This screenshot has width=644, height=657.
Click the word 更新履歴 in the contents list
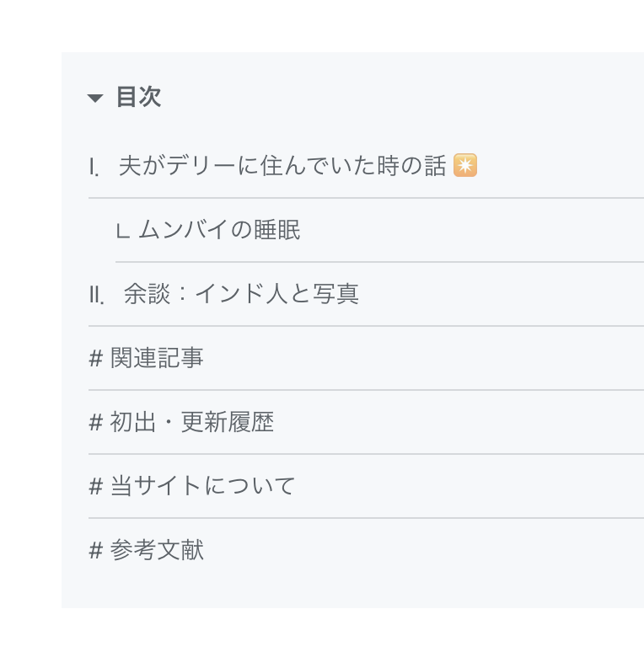228,422
